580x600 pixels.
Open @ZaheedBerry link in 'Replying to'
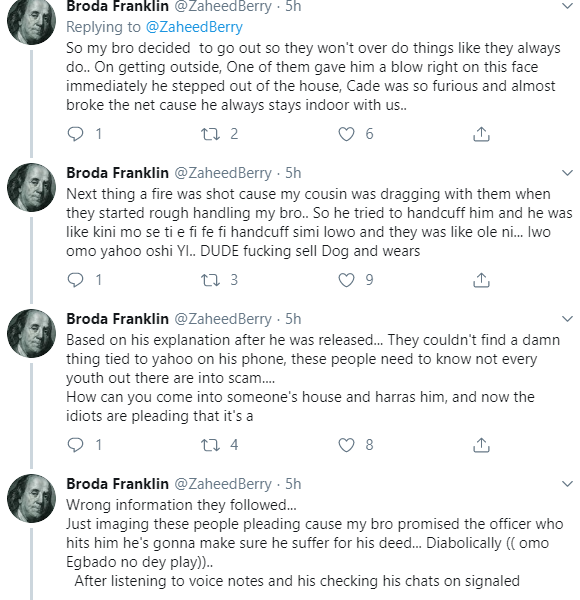pyautogui.click(x=194, y=27)
